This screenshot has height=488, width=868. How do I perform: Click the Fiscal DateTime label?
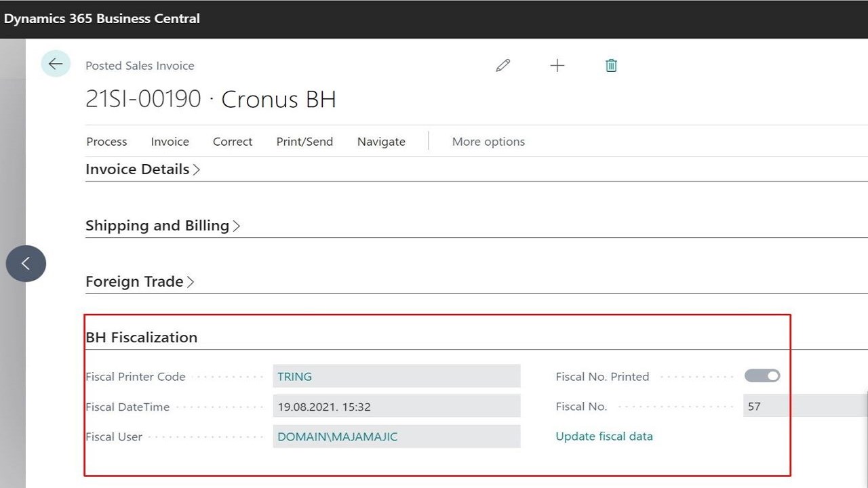click(127, 407)
